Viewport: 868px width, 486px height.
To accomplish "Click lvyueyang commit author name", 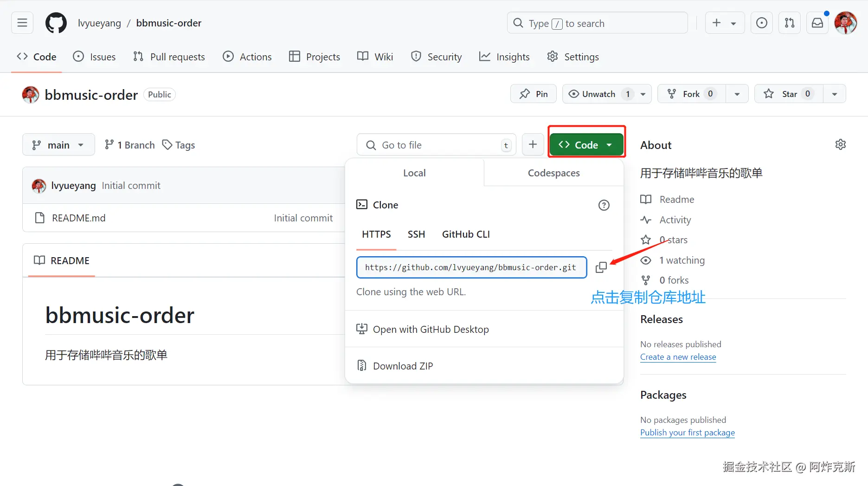I will tap(73, 186).
